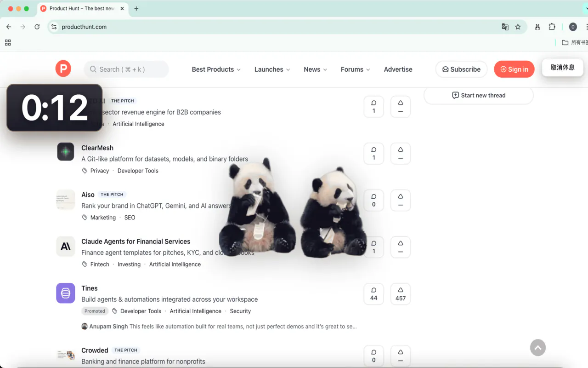The height and width of the screenshot is (368, 588).
Task: Open the Security tag under Tines
Action: (x=240, y=311)
